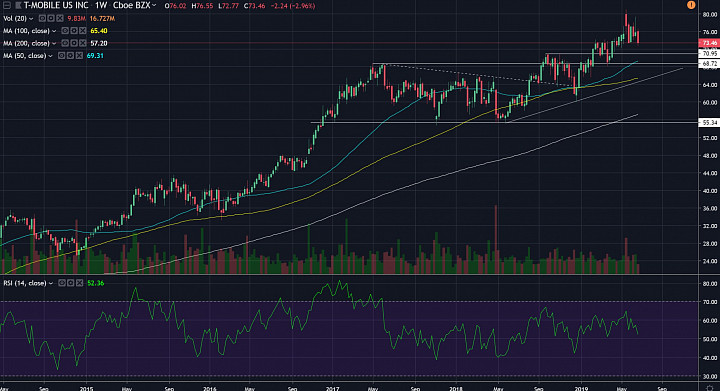Remove the Vol (20) indicator
The width and height of the screenshot is (720, 391).
pos(60,18)
